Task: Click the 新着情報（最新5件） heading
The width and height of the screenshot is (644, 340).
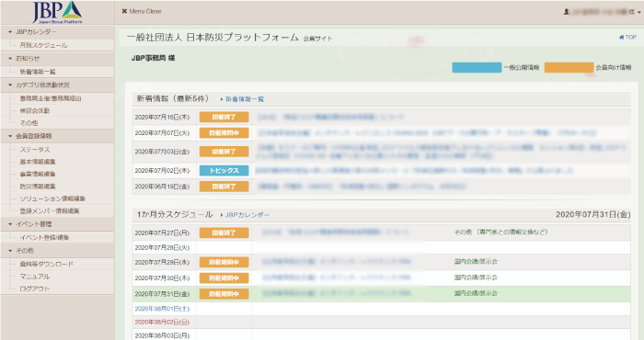Action: tap(173, 99)
